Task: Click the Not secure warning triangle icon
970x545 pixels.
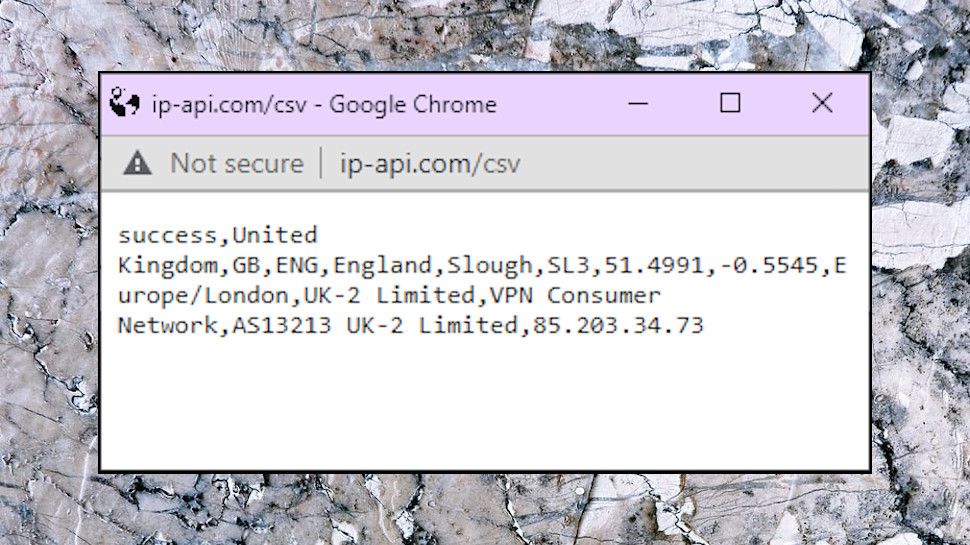Action: 137,163
